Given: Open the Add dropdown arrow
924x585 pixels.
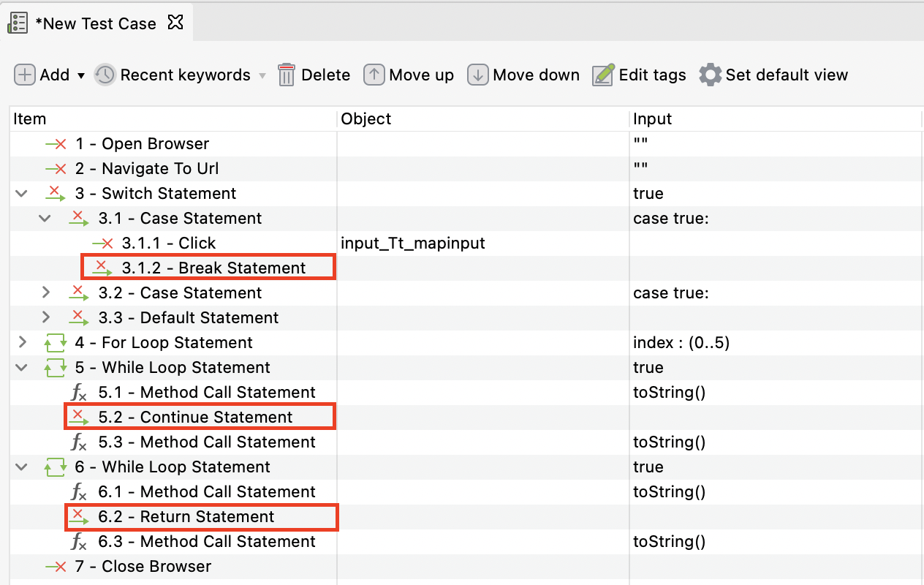Looking at the screenshot, I should (82, 75).
